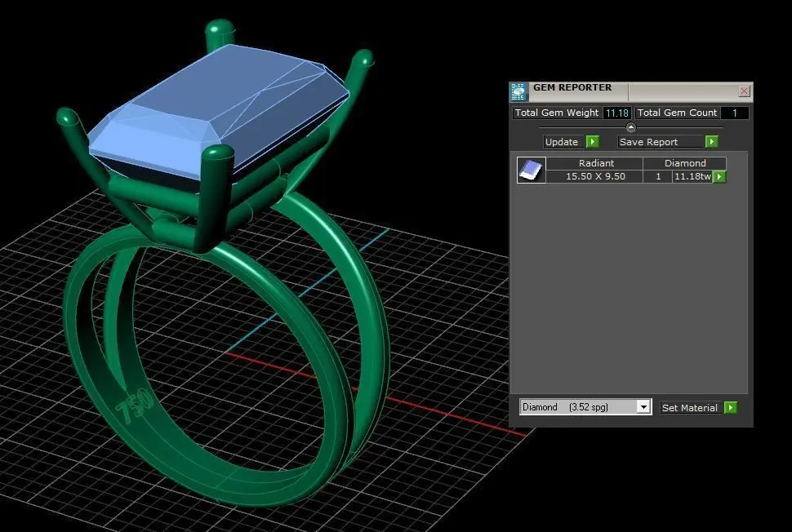This screenshot has width=792, height=532.
Task: Click the Radiant column header
Action: point(596,163)
